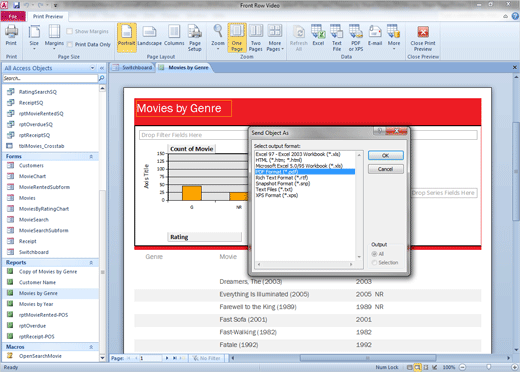This screenshot has height=372, width=520.
Task: Open the Size dropdown in Page Size
Action: pos(34,37)
